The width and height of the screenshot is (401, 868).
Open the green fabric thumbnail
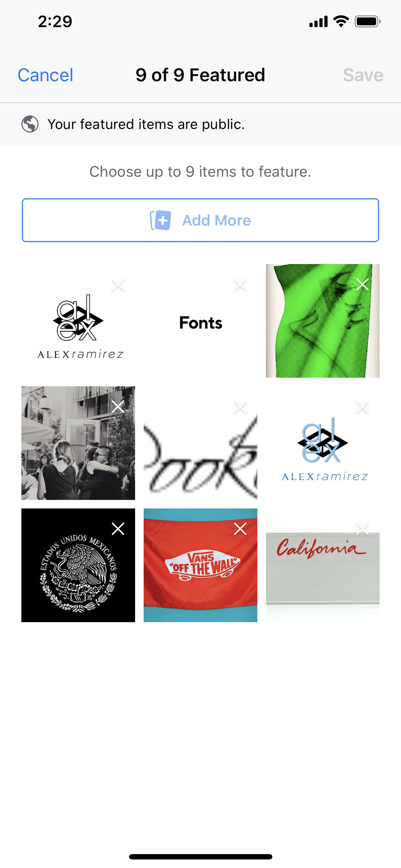(323, 321)
